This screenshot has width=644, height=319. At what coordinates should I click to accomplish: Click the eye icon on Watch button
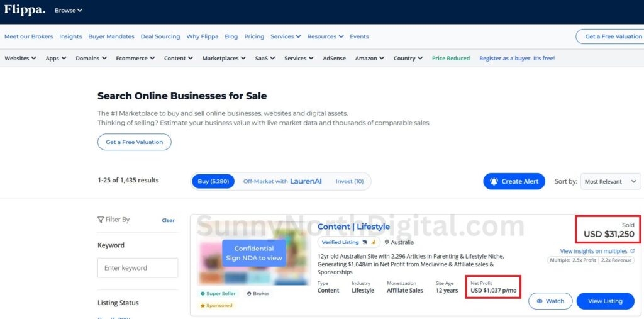coord(540,301)
